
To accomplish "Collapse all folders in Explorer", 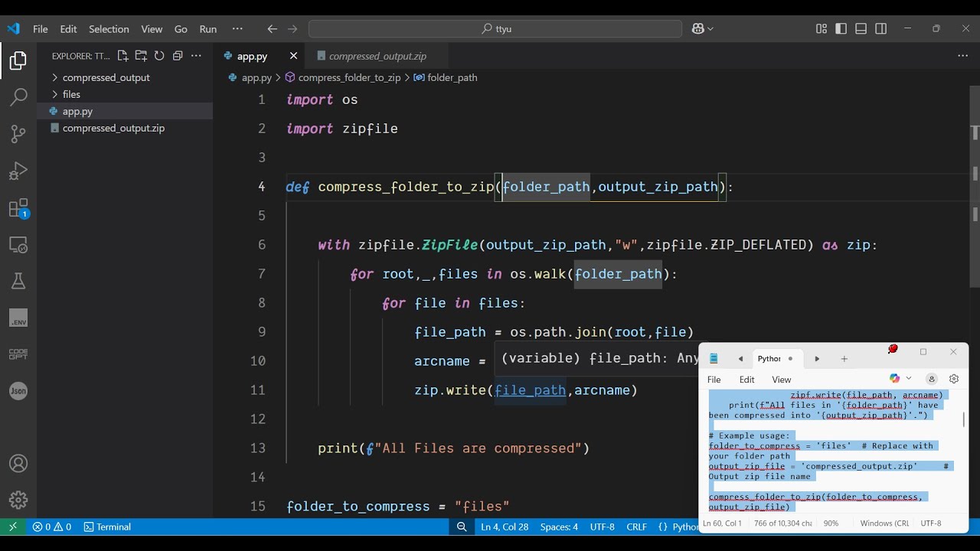I will 178,56.
